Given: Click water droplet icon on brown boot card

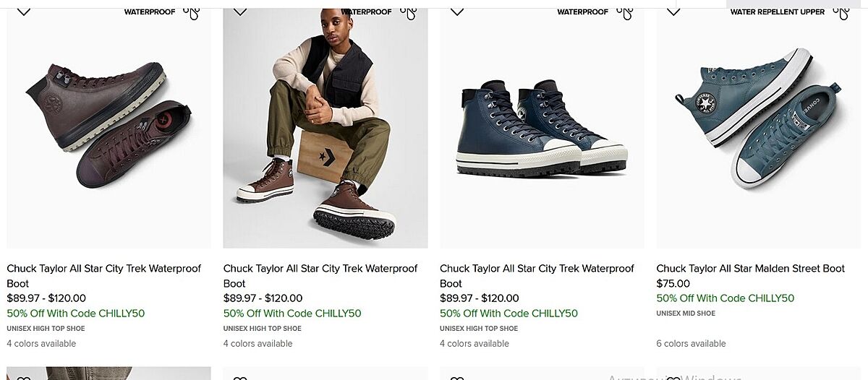Looking at the screenshot, I should pos(192,12).
